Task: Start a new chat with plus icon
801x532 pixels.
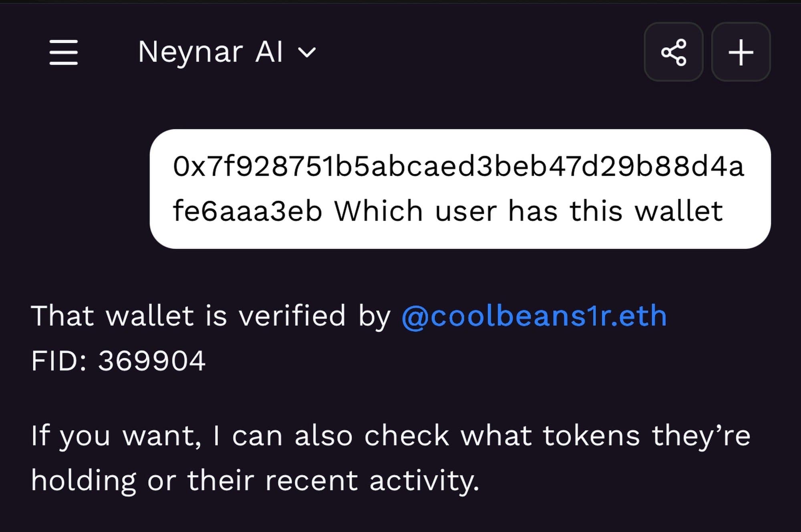Action: [741, 52]
